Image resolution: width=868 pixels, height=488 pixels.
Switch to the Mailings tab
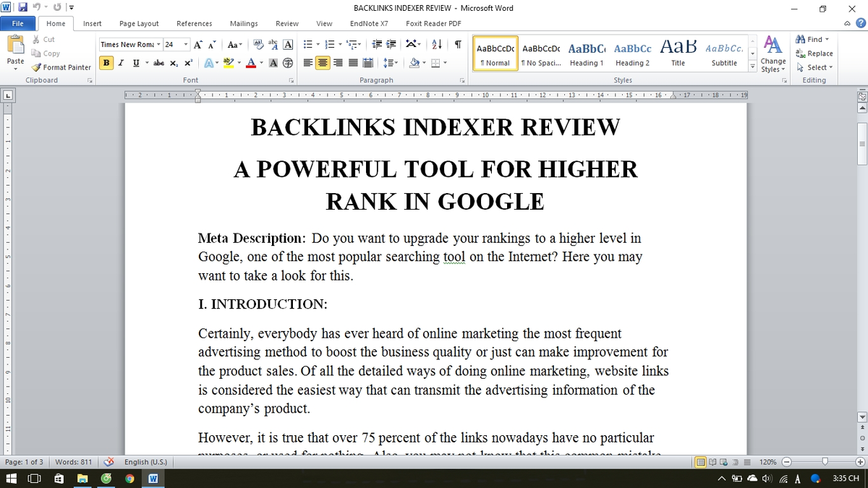244,24
